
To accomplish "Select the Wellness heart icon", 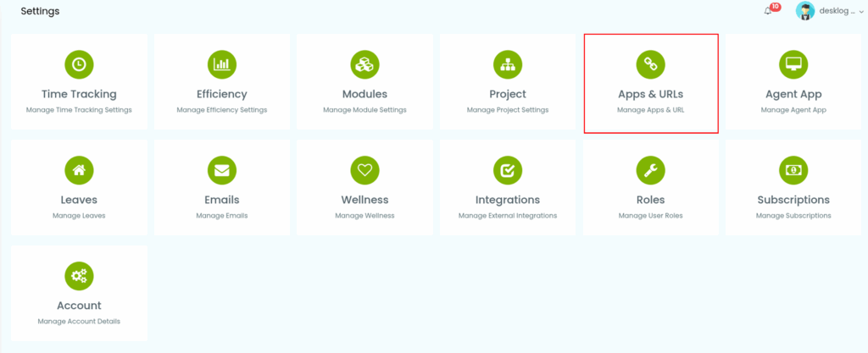I will click(364, 169).
